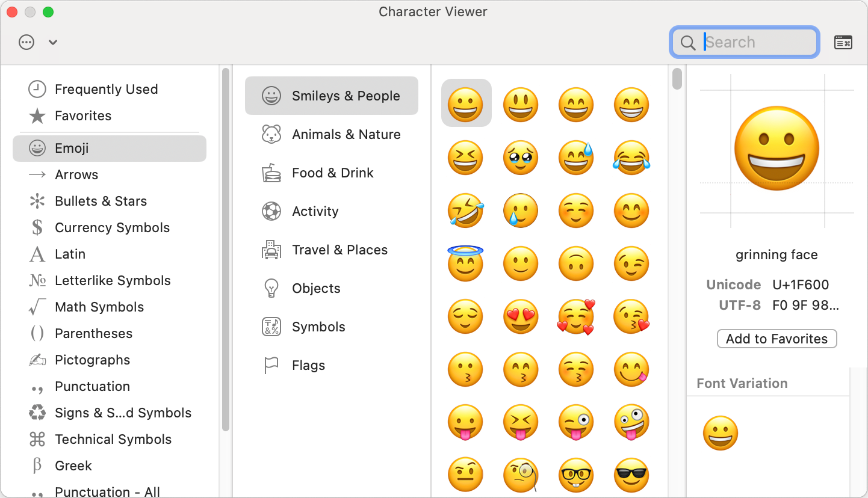Screen dimensions: 868x498
Task: Open the ellipsis action menu button
Action: 26,42
